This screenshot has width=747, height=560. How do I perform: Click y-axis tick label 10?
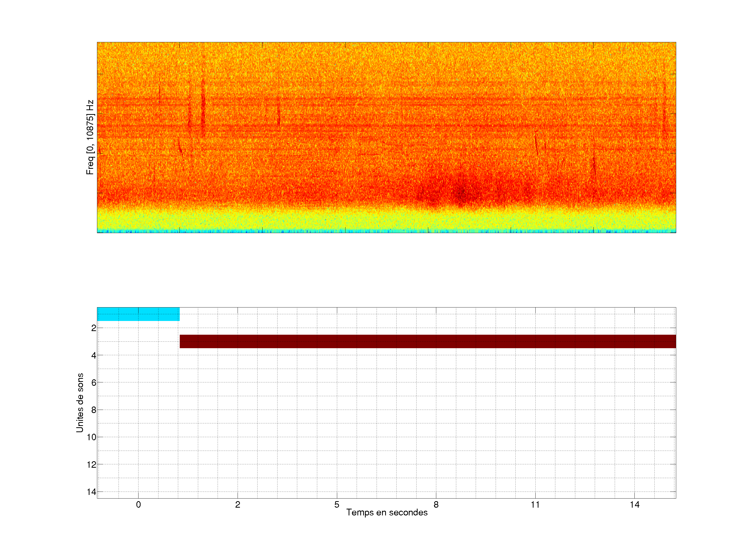(x=92, y=437)
